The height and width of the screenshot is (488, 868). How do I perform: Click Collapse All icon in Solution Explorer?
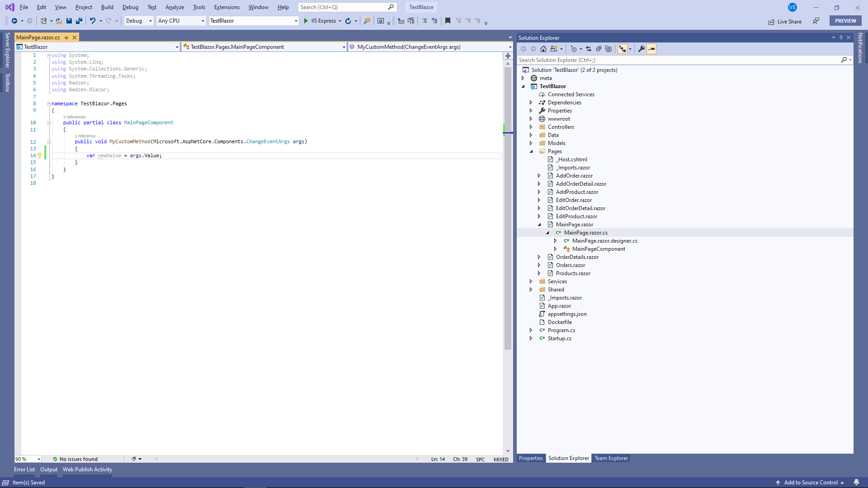[599, 49]
